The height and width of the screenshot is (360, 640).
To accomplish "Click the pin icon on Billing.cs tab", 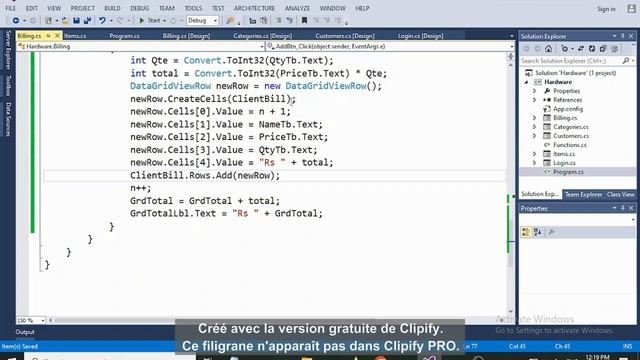I will 48,36.
